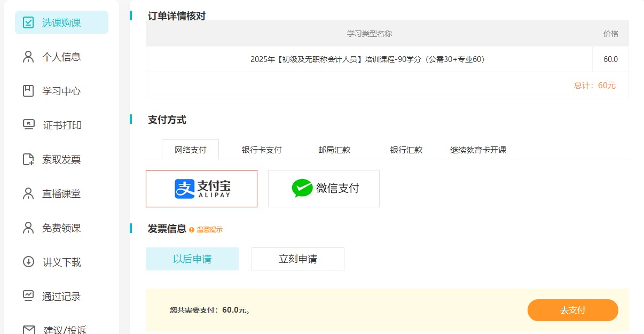Screen dimensions: 644x334
Task: Switch to the 银行卡支付 tab
Action: tap(261, 150)
